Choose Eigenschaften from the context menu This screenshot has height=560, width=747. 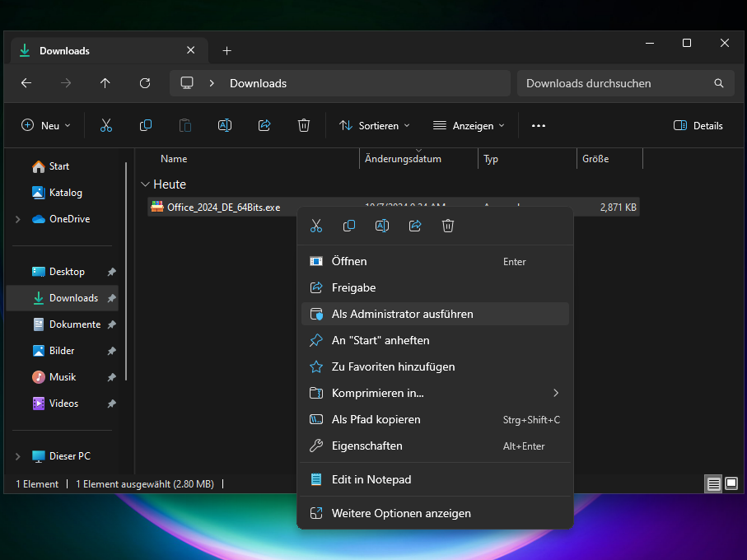(x=366, y=446)
